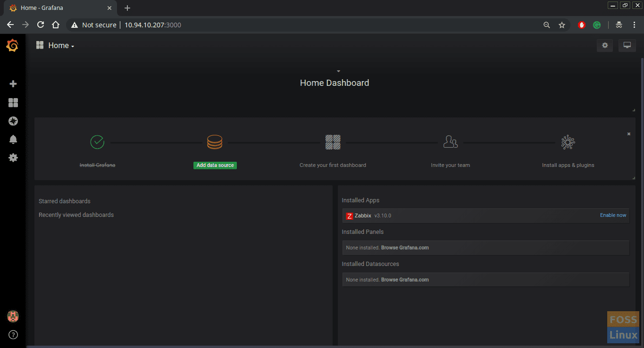Click Browse Grafana.com under Installed Panels
The width and height of the screenshot is (644, 348).
405,248
